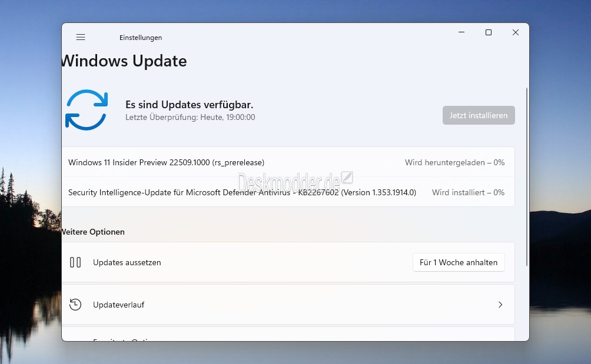Click the blue Windows Update sync icon
The height and width of the screenshot is (364, 591).
(87, 110)
